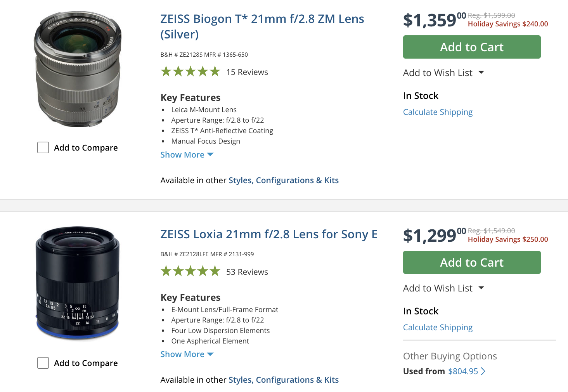Expand Add to Wish List for Biogon

pyautogui.click(x=443, y=73)
